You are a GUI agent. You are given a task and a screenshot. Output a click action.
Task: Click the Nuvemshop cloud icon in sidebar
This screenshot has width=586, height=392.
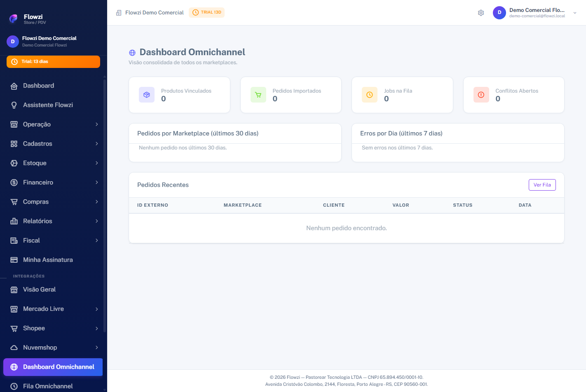14,348
